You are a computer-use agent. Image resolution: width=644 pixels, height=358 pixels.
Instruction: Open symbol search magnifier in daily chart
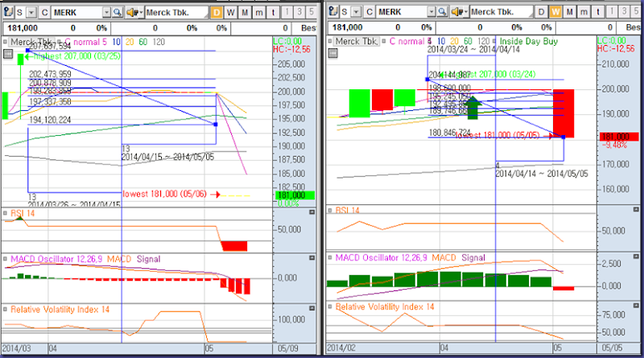pos(117,12)
